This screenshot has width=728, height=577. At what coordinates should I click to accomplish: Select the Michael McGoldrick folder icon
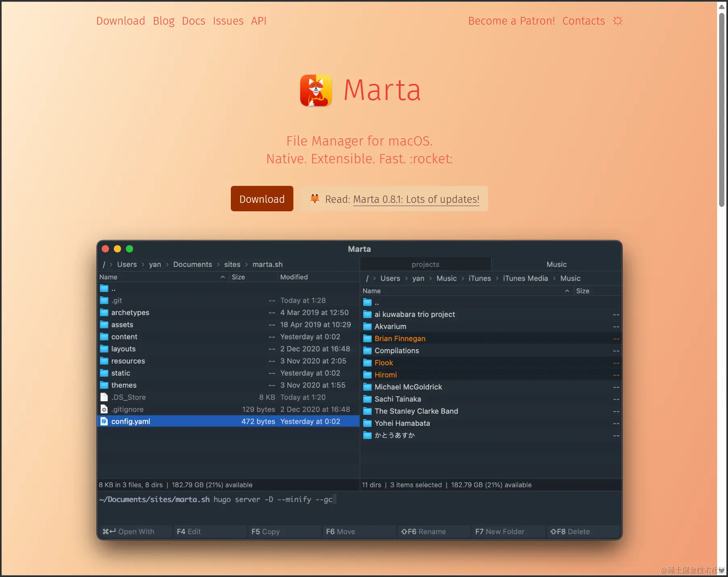point(367,387)
